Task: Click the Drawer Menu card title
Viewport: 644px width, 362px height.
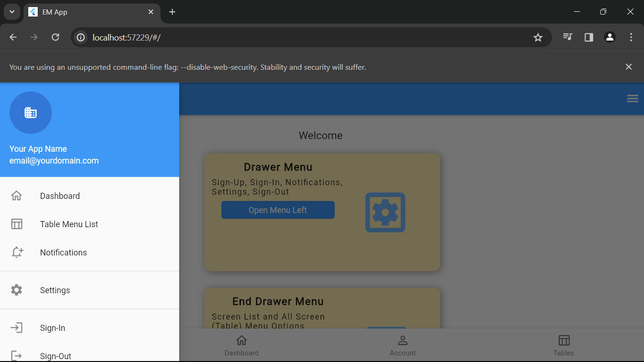Action: pos(278,167)
